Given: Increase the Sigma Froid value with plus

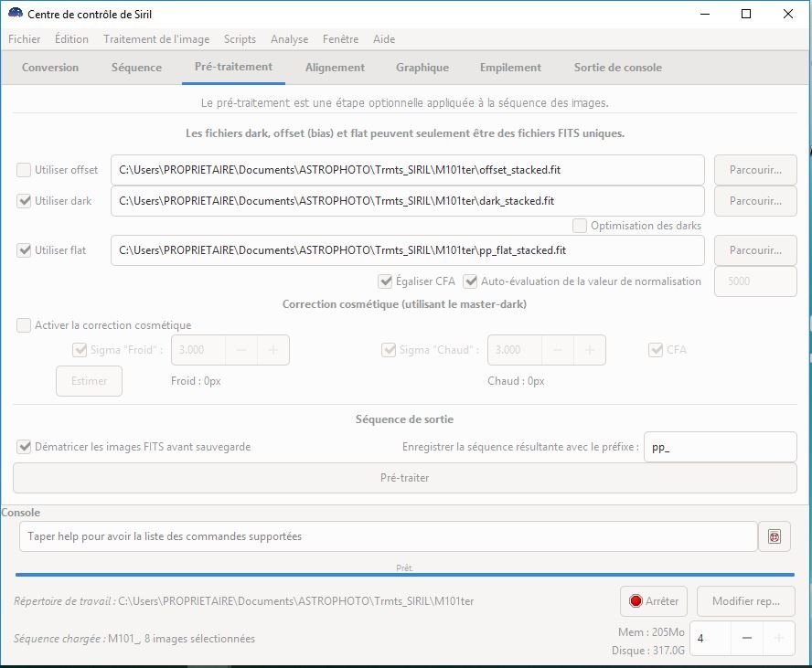Looking at the screenshot, I should (x=272, y=350).
